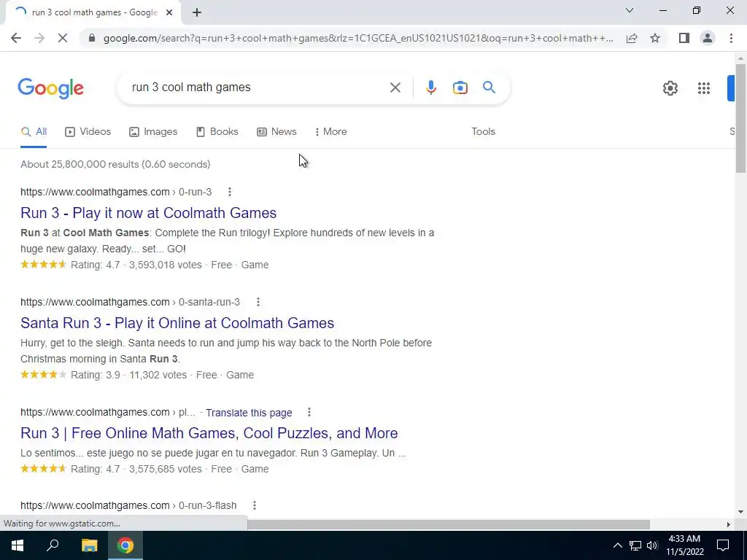Switch to News results tab
This screenshot has height=560, width=747.
click(276, 132)
